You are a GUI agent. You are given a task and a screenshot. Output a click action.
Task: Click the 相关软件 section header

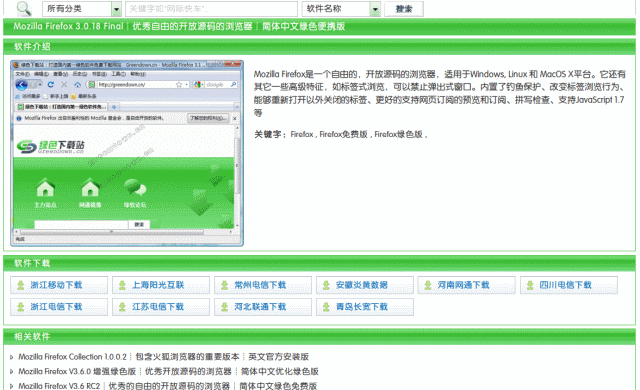pos(32,337)
